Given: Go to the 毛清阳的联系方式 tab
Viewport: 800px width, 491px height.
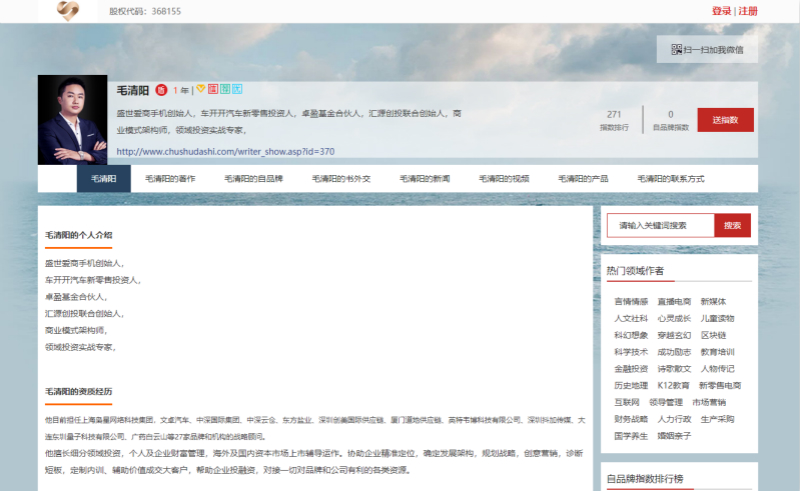Looking at the screenshot, I should 670,179.
